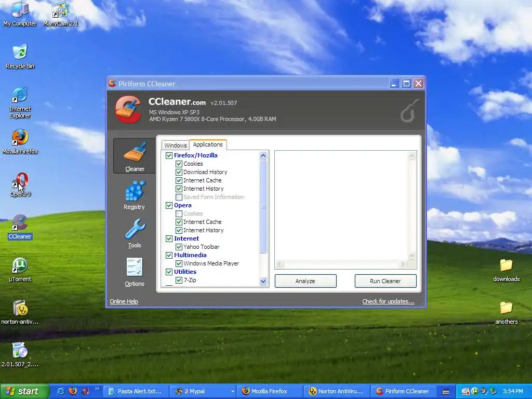
Task: Uncheck the Utilities group checkbox
Action: point(169,272)
